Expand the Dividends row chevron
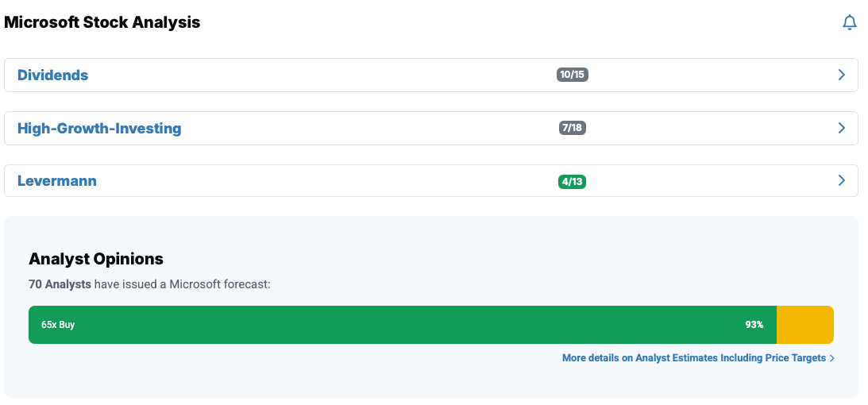 pyautogui.click(x=842, y=75)
